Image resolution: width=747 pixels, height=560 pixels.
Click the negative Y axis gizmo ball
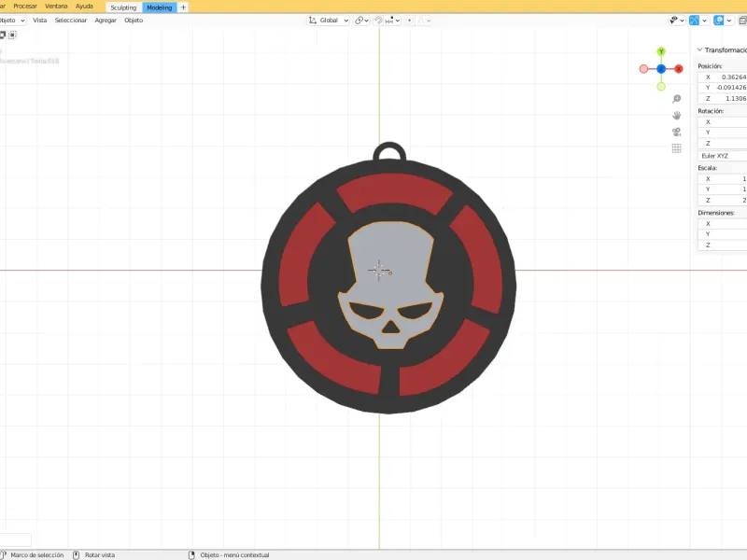[661, 86]
